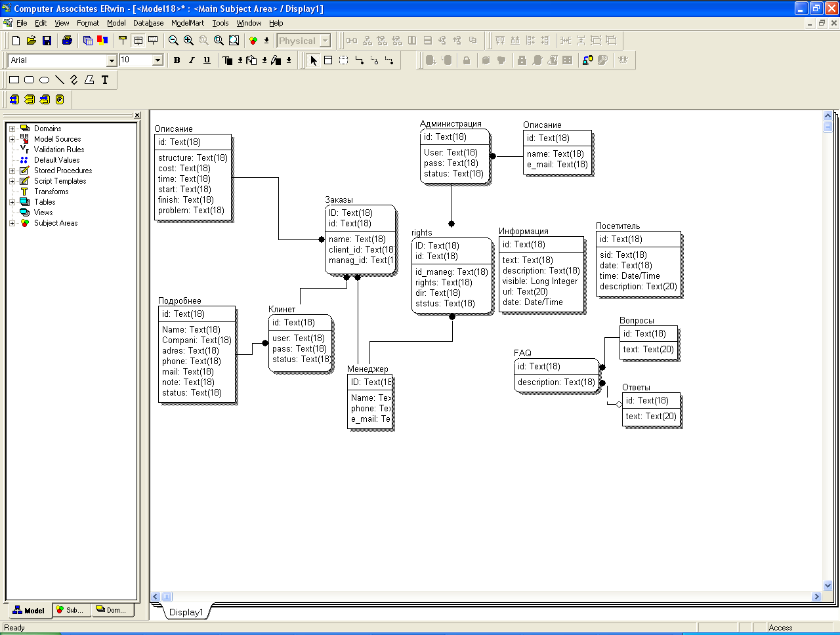The width and height of the screenshot is (840, 635).
Task: Click the Domains icon in the tree
Action: coord(25,129)
